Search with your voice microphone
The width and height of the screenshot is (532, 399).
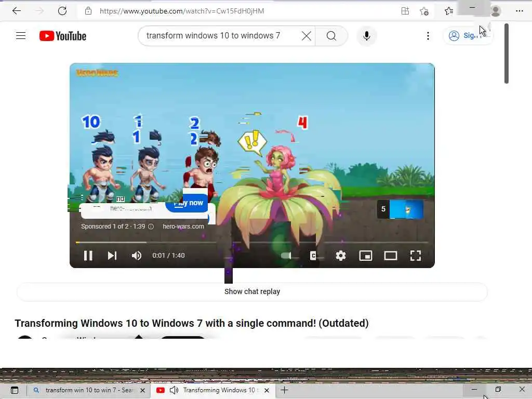click(x=367, y=36)
